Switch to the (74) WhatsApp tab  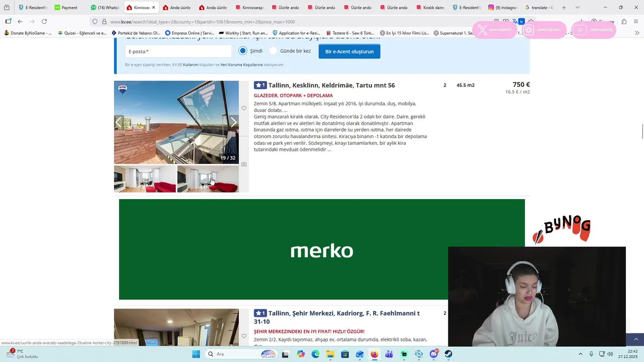coord(106,8)
